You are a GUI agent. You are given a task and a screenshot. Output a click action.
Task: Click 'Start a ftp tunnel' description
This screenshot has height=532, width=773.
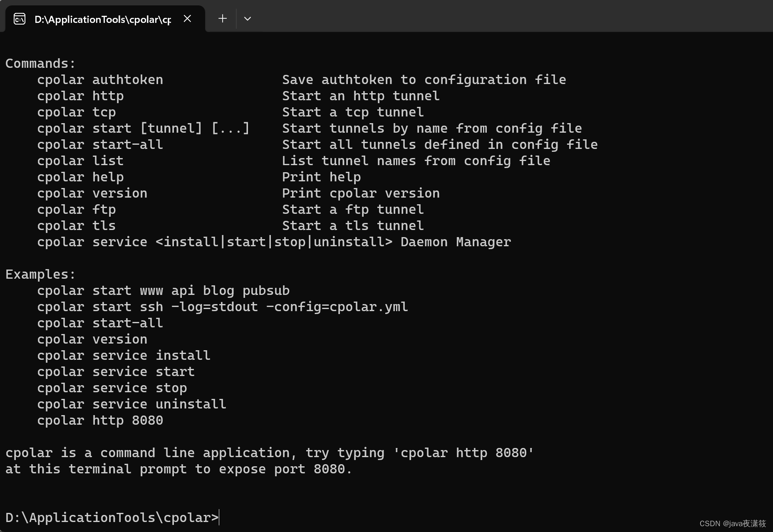(353, 210)
